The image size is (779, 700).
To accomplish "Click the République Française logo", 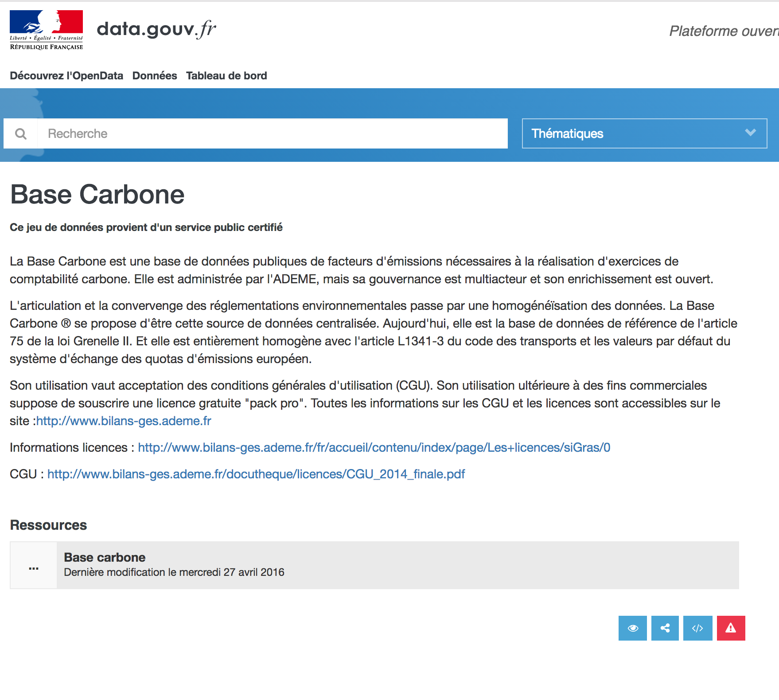I will click(x=46, y=30).
